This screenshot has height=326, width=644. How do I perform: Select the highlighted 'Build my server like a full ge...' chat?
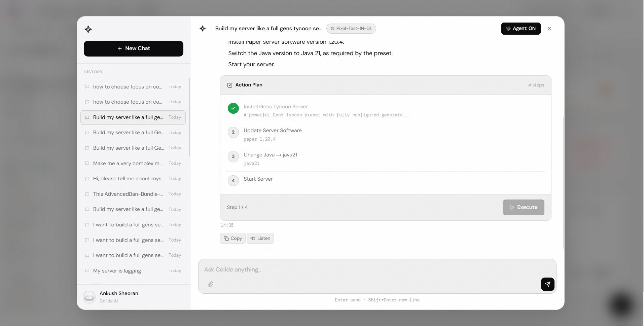[133, 117]
